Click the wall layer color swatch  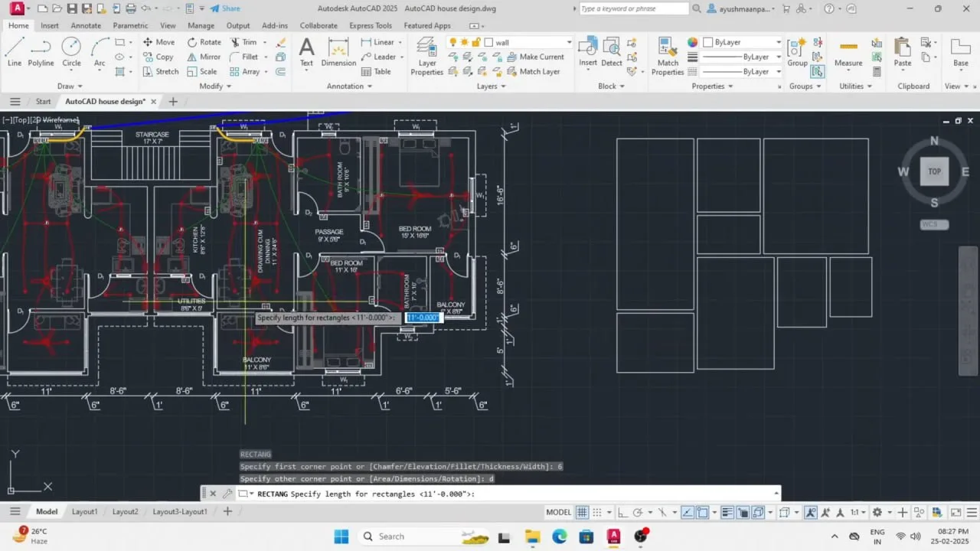(488, 43)
